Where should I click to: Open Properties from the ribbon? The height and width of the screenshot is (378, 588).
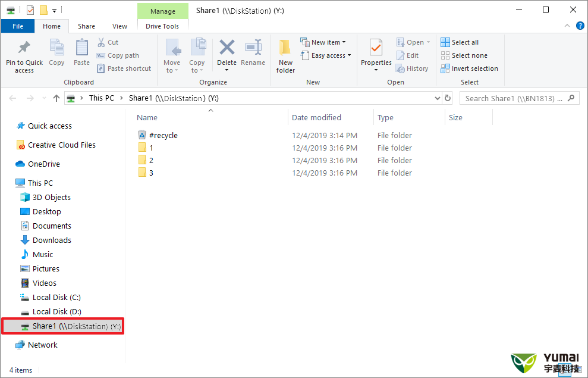(x=376, y=49)
